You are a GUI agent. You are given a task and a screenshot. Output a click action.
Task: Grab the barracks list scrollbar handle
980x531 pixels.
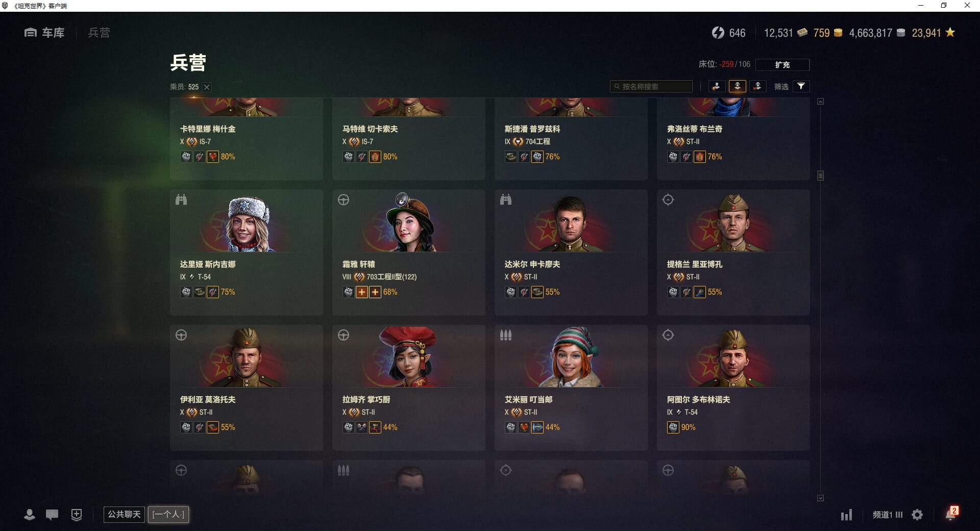tap(820, 176)
